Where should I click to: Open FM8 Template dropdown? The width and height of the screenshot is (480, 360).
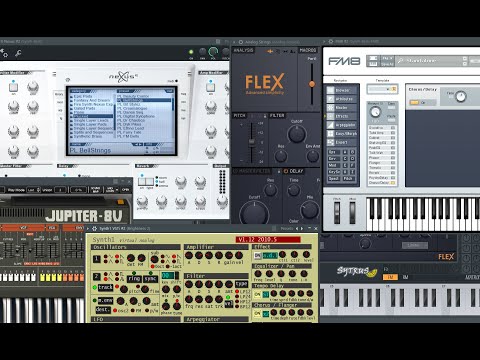coord(382,89)
